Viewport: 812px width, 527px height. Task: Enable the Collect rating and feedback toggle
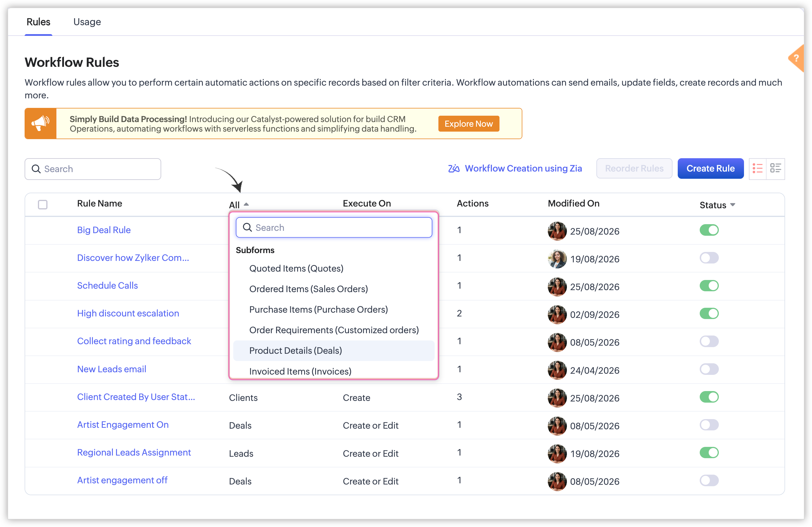[x=709, y=341]
